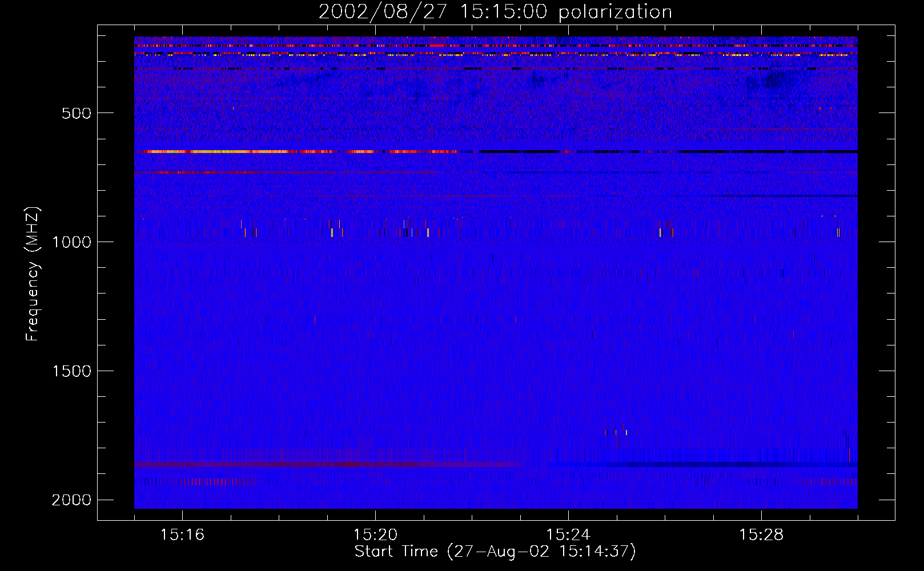Select the 'Frequency (MHZ)' axis label
The image size is (924, 571).
coord(33,274)
